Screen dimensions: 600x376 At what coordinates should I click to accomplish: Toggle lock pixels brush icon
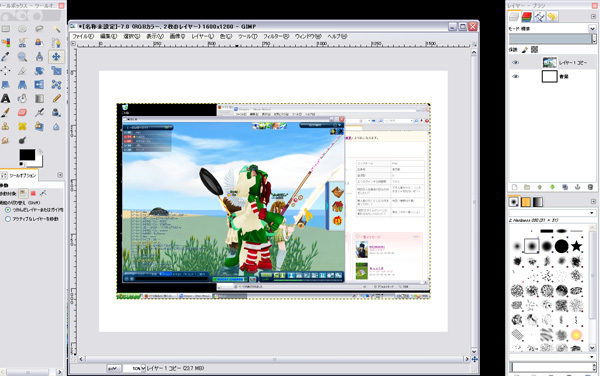[525, 49]
